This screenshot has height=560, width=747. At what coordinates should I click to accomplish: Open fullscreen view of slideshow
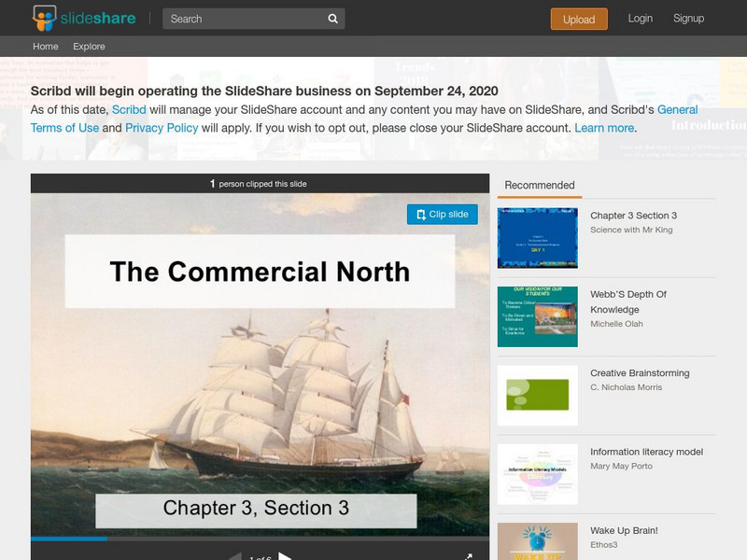click(x=469, y=556)
